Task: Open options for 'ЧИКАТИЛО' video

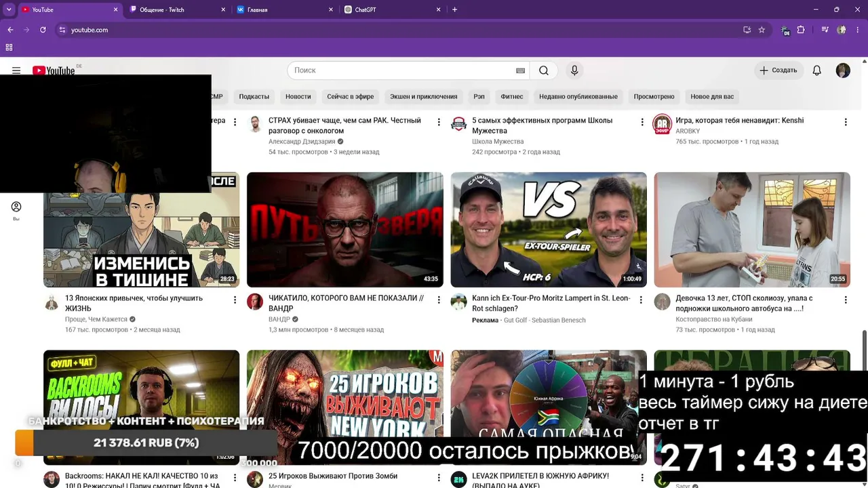Action: (439, 300)
